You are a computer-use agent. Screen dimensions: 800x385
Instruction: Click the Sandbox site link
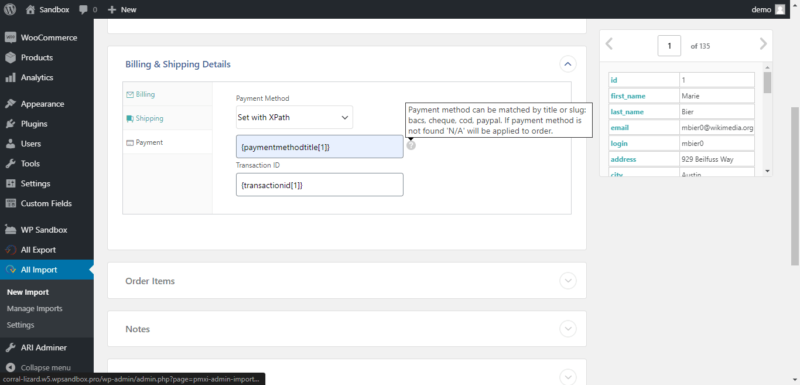coord(54,9)
